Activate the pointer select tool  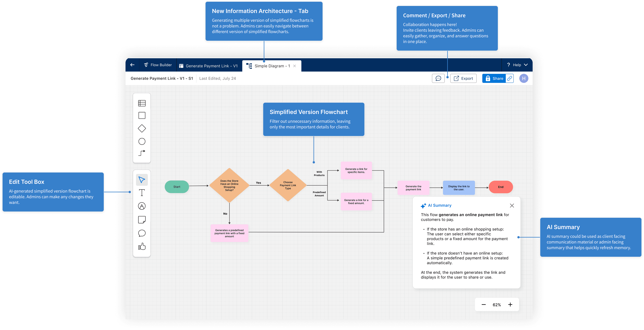pos(142,180)
